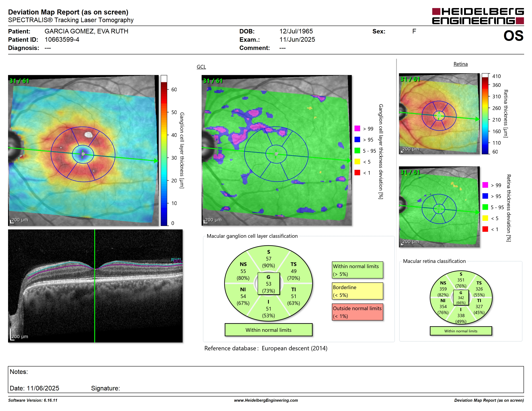Pick the red < 1 swatch in retina legend
Screen dimensions: 532x411
click(485, 229)
